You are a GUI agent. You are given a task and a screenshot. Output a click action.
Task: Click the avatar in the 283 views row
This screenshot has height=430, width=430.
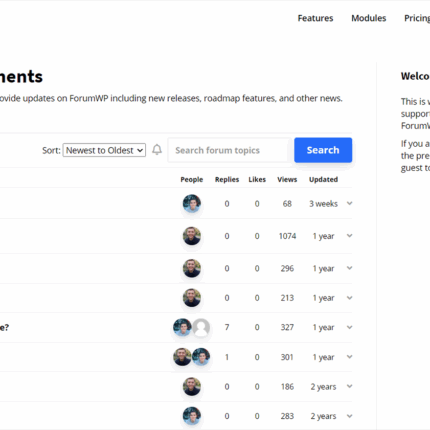(x=192, y=416)
